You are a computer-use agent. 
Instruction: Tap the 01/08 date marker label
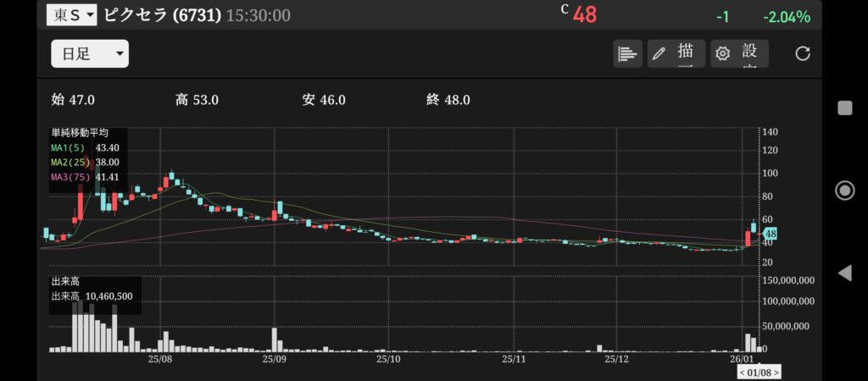click(759, 372)
